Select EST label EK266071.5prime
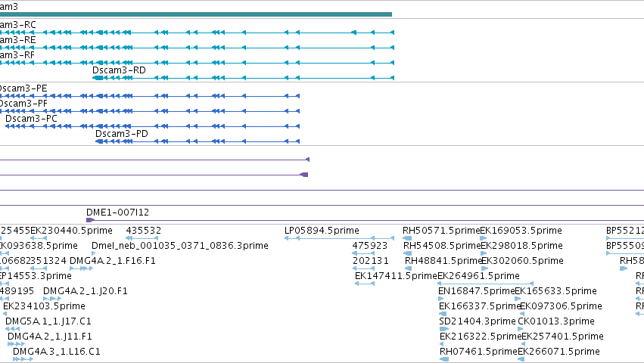 tap(558, 352)
